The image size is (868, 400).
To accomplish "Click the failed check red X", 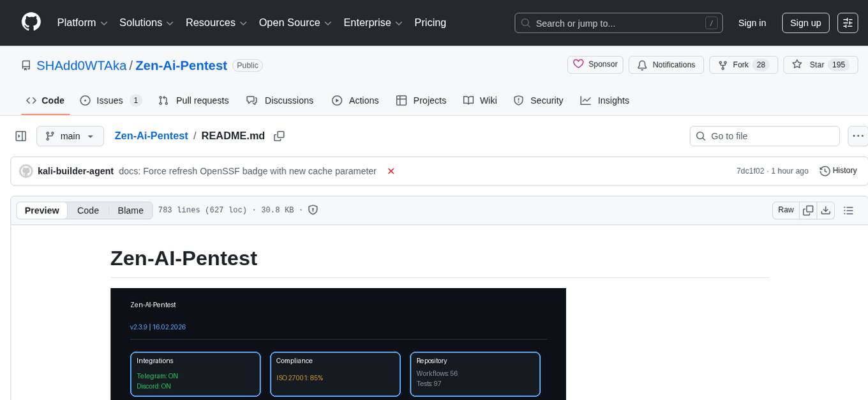I will tap(391, 171).
